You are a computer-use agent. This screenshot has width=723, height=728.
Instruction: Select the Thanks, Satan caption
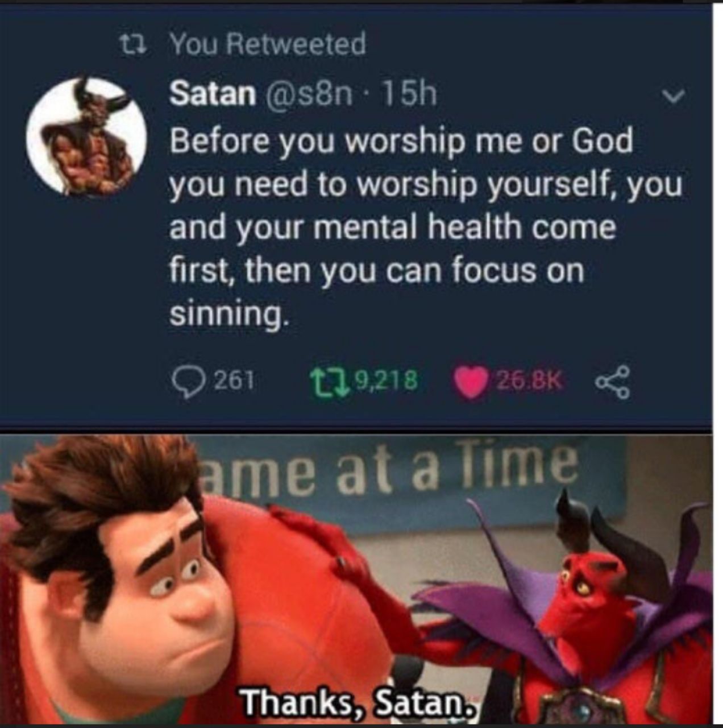(x=358, y=702)
